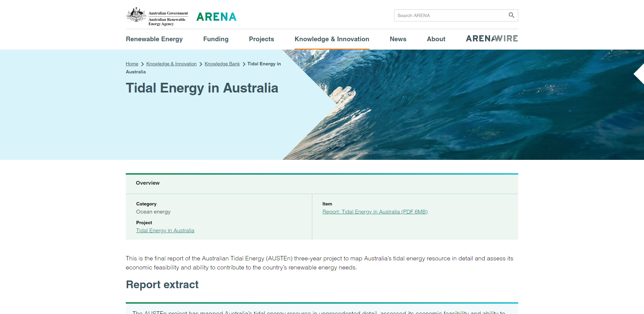Click the white arrow on banner's right edge
This screenshot has width=644, height=314.
tap(639, 74)
